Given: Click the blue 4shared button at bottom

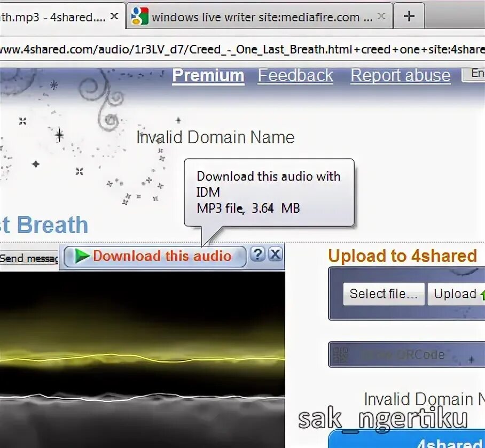Looking at the screenshot, I should (406, 439).
